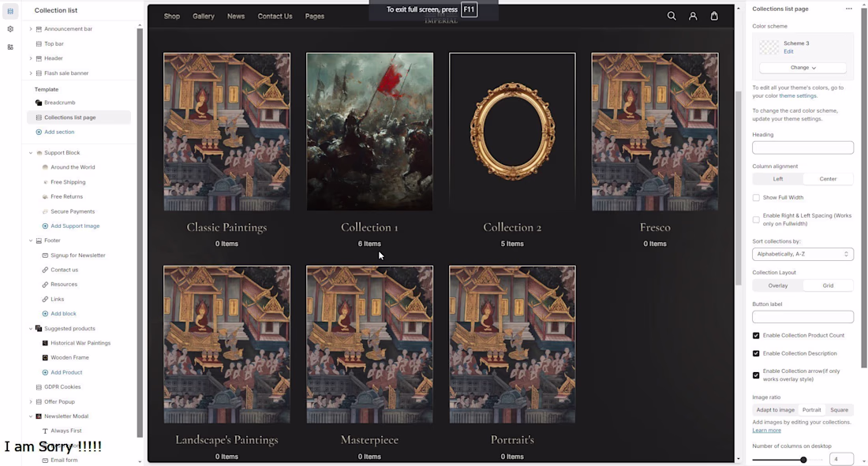Open the Sort collections by dropdown
868x466 pixels.
803,254
